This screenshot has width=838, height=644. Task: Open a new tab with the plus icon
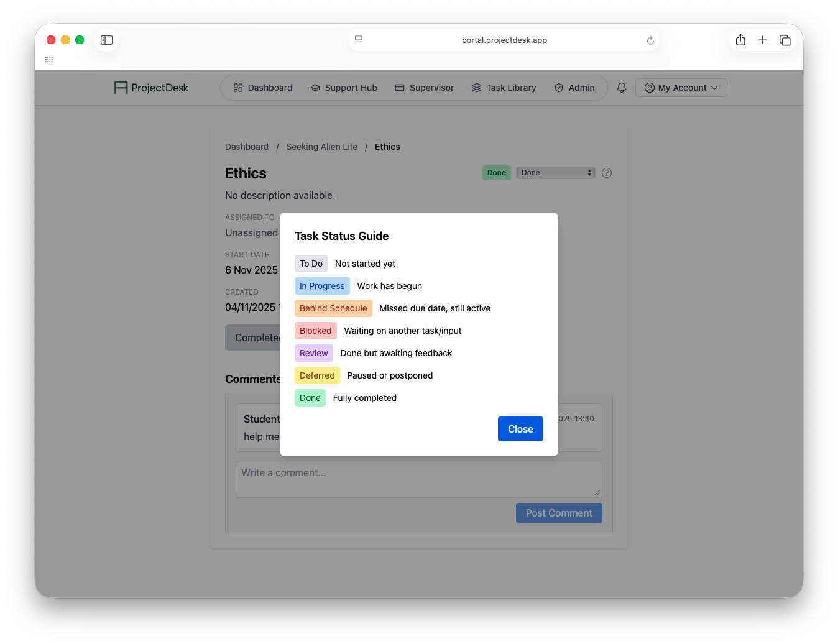tap(762, 40)
